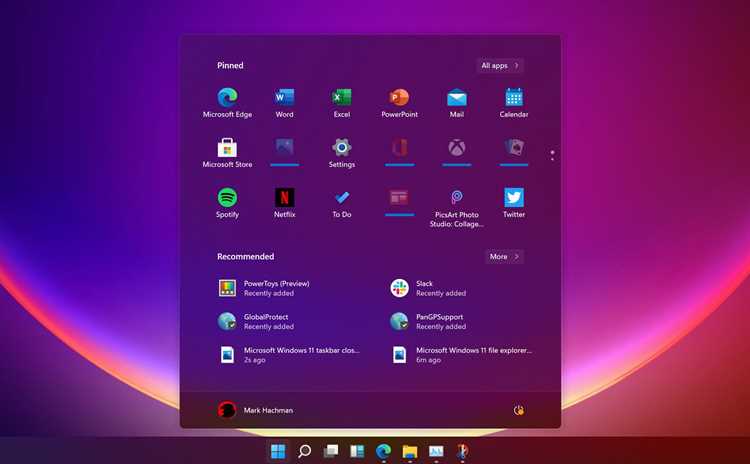Open PicsArt Photo Studio app
The image size is (750, 464).
(457, 208)
